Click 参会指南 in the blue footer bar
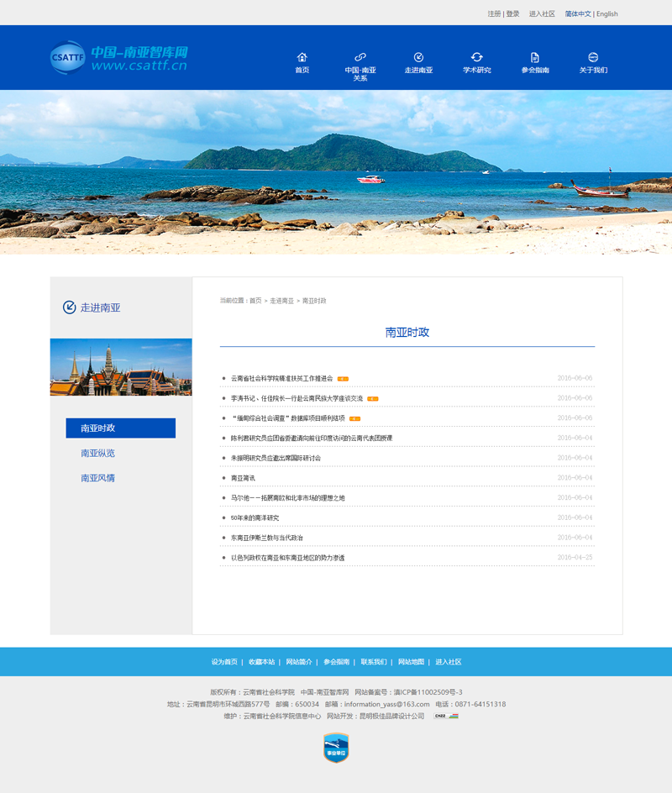Image resolution: width=672 pixels, height=793 pixels. (x=336, y=662)
